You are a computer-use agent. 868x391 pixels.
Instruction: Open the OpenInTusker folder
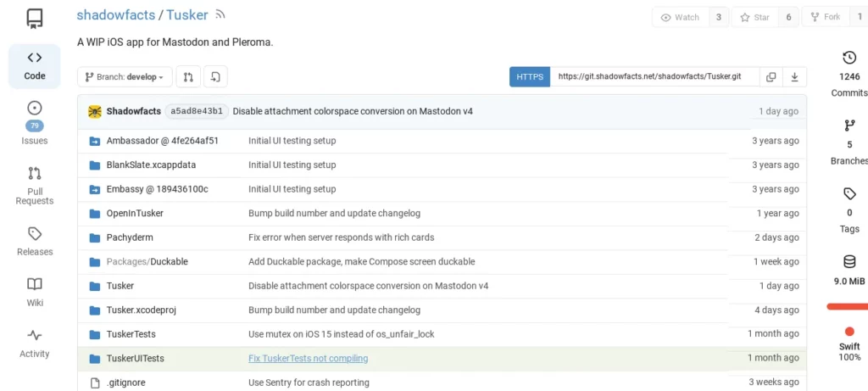(x=135, y=213)
